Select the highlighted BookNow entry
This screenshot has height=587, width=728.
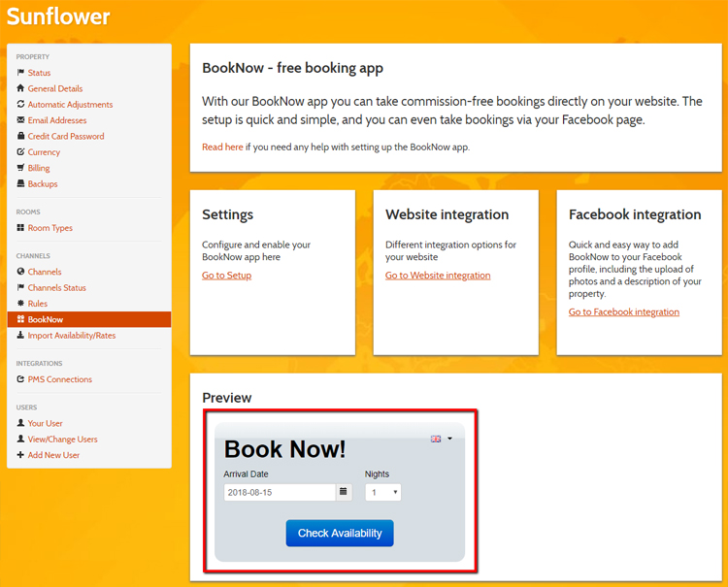click(89, 319)
